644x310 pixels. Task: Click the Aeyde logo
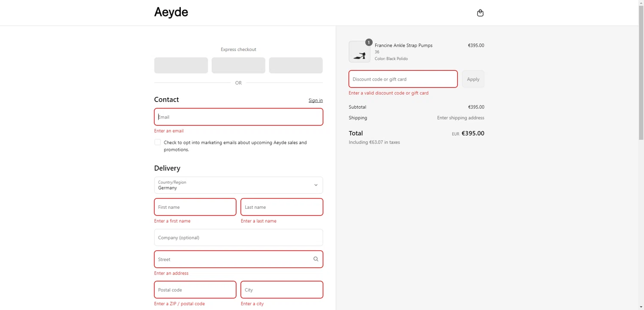[171, 12]
